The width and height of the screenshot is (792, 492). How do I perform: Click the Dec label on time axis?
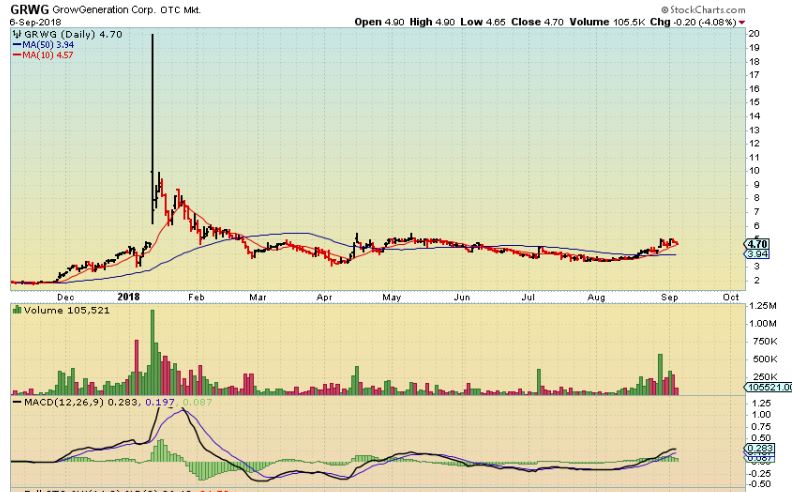pyautogui.click(x=66, y=298)
